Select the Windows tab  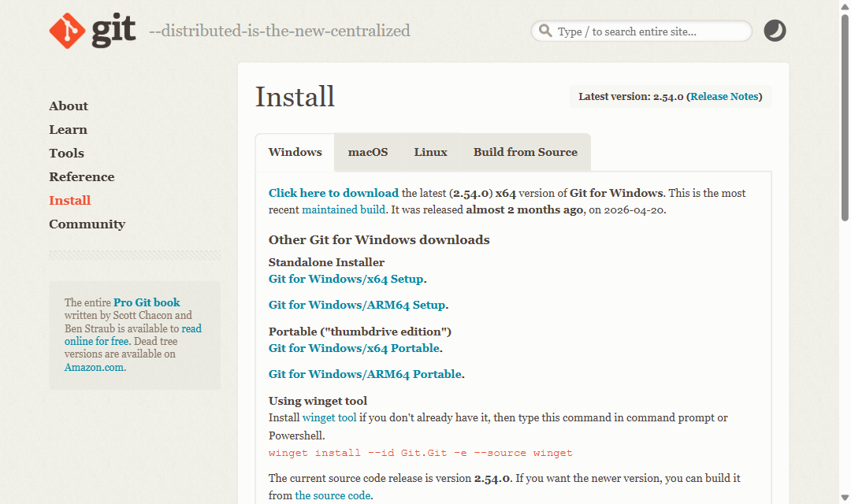click(295, 153)
